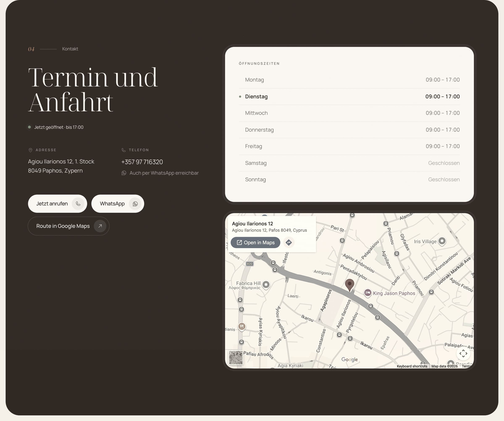Click the bus stop icon beside Sotiraki Markidi Ave
Image resolution: width=504 pixels, height=421 pixels.
point(431,292)
